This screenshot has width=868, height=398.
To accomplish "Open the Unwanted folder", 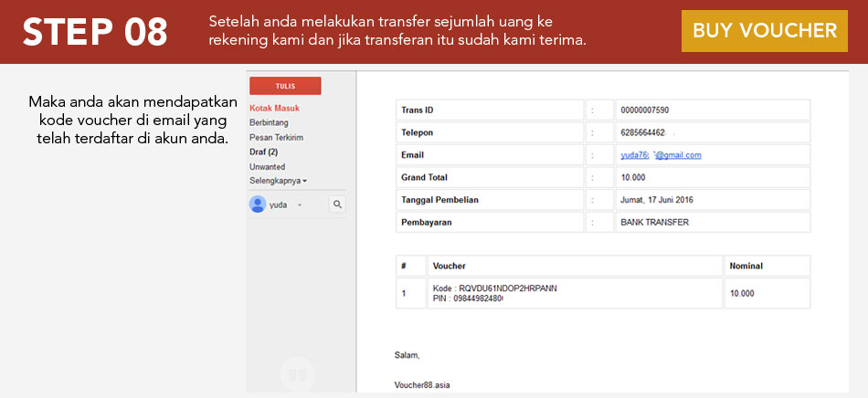I will pyautogui.click(x=267, y=166).
